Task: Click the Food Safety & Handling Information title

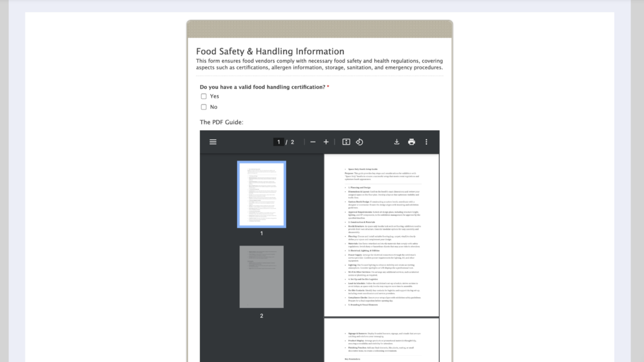Action: tap(270, 52)
